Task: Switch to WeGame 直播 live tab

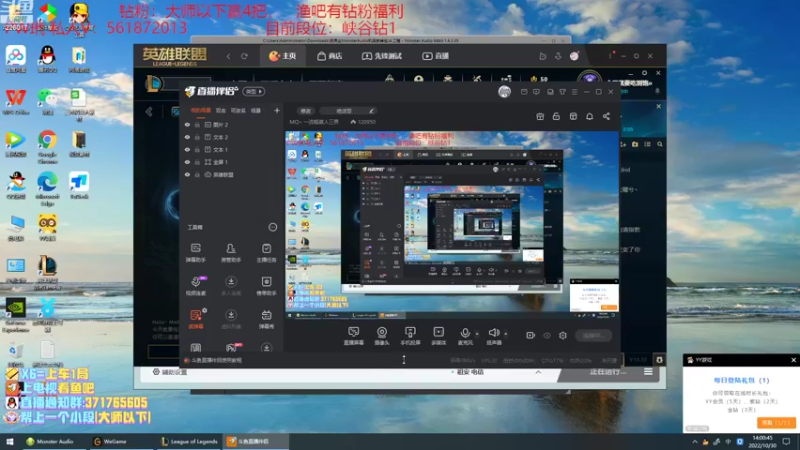Action: click(435, 56)
